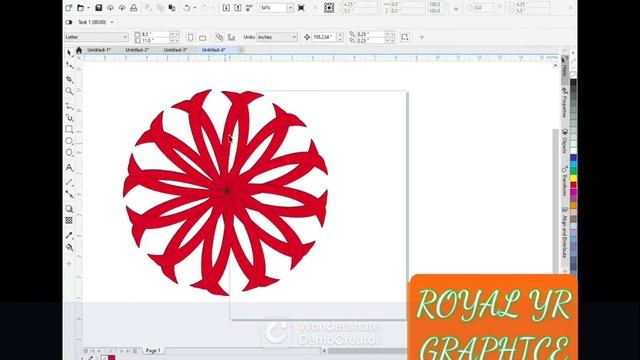640x360 pixels.
Task: Open the zoom level dropdown arrow
Action: coord(291,8)
